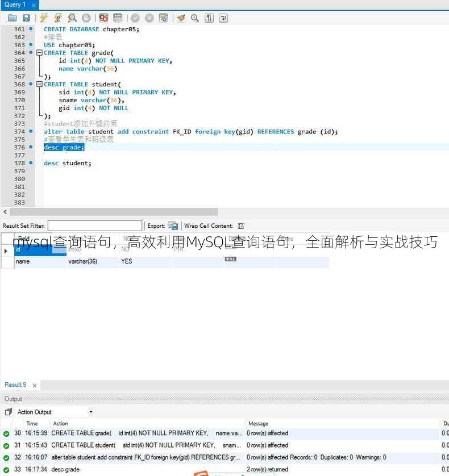This screenshot has width=449, height=476.
Task: Toggle word wrap icon in the query toolbar
Action: coord(223,18)
